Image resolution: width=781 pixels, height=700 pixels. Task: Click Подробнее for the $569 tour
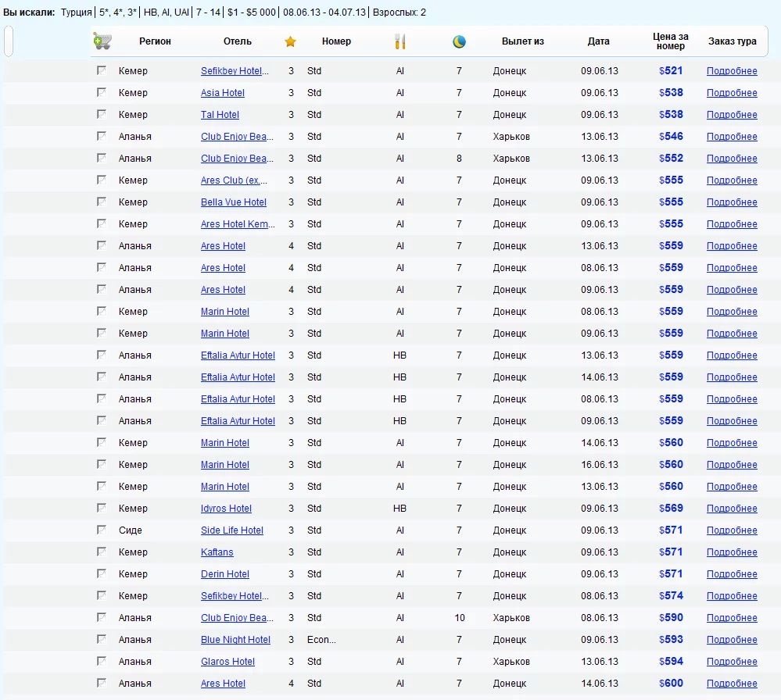732,509
